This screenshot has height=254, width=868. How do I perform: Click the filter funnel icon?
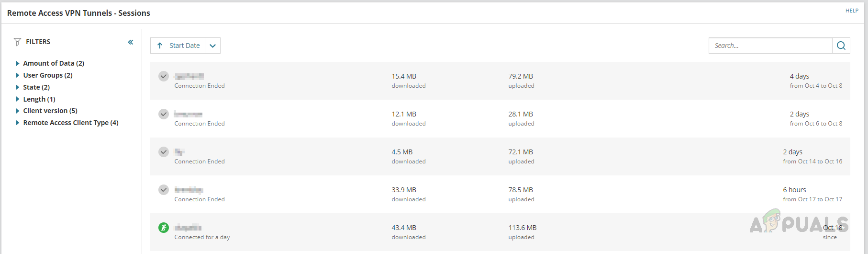click(17, 42)
